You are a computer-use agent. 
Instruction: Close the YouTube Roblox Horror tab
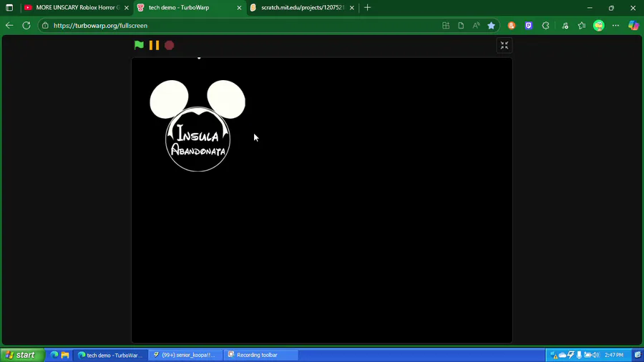(x=127, y=8)
